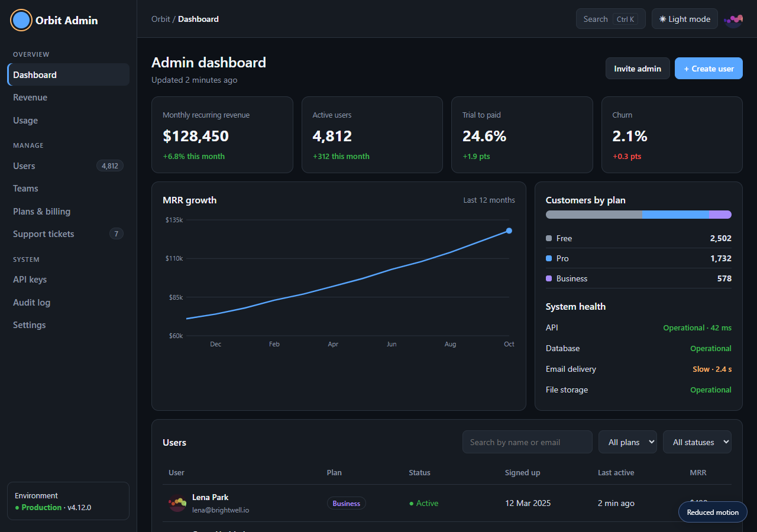The image size is (757, 532).
Task: Click the Last 12 months label
Action: pyautogui.click(x=489, y=200)
